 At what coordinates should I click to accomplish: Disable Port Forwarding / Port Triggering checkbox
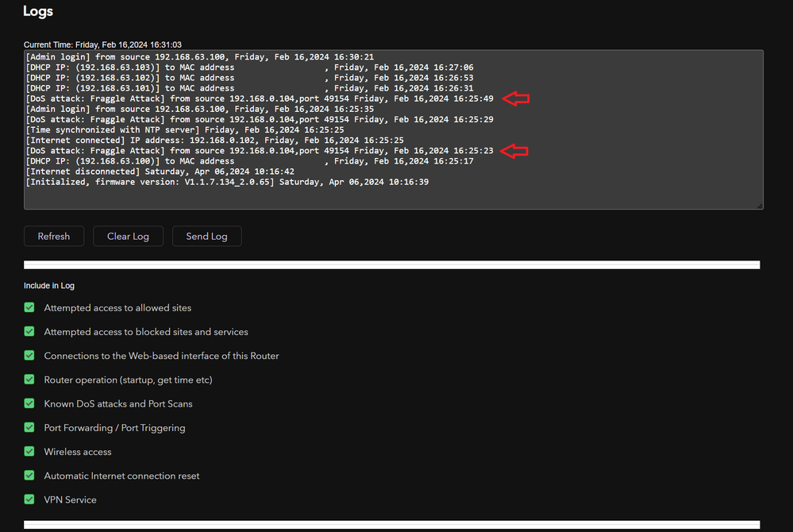[29, 427]
